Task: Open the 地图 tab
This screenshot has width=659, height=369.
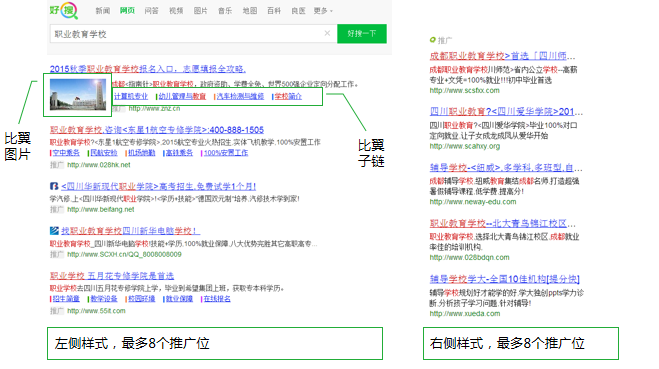Action: (250, 11)
